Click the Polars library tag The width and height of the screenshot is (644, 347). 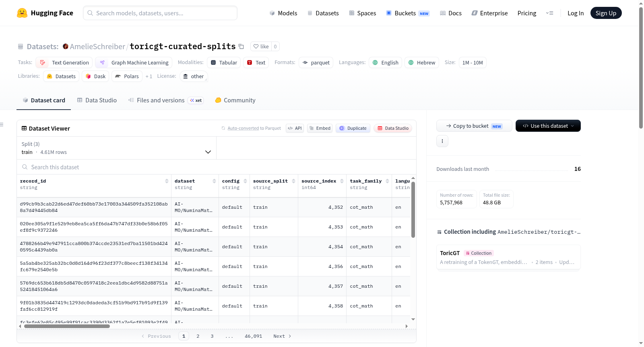127,76
